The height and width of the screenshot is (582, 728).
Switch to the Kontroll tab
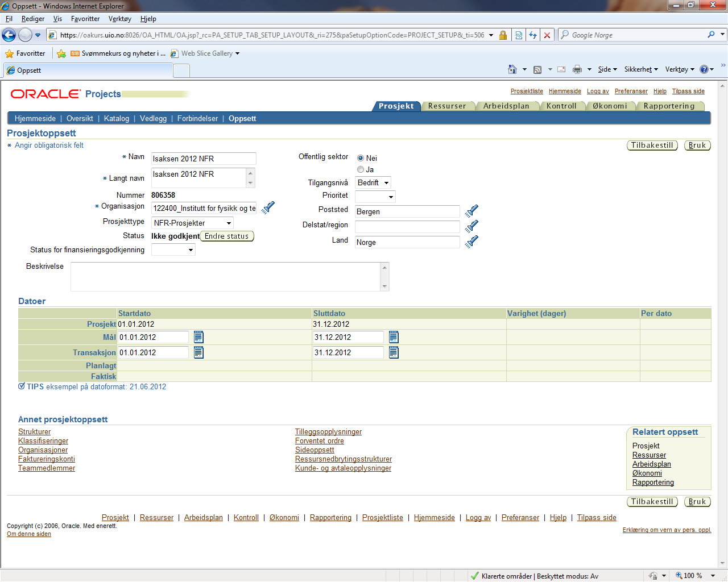(561, 106)
